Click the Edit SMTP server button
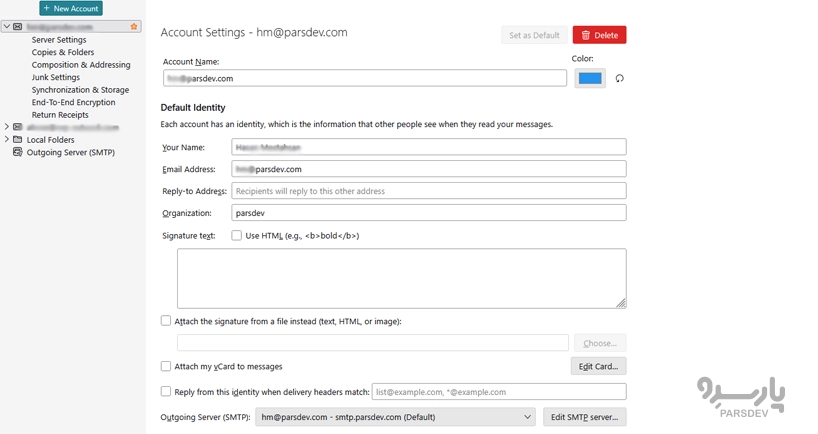Screen dimensions: 818x434 (x=584, y=417)
